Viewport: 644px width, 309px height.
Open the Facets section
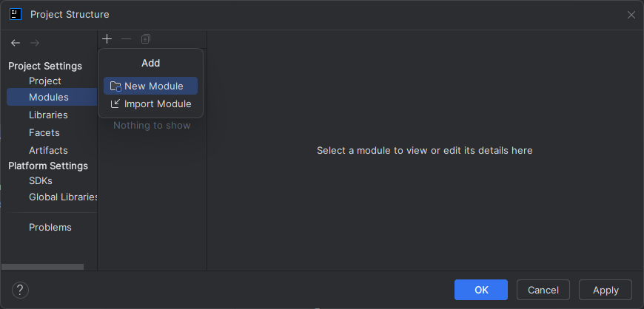(44, 133)
